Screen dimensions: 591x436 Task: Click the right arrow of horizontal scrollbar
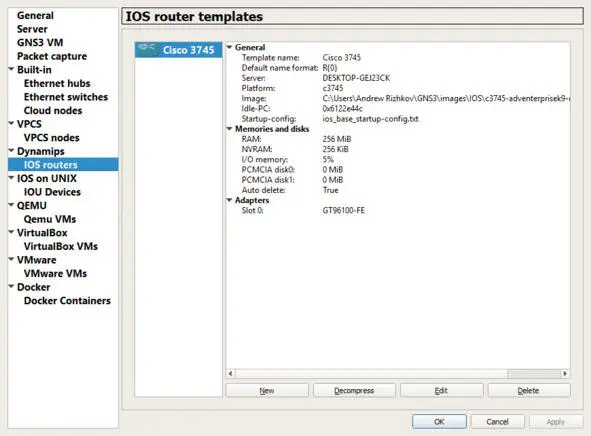[565, 373]
